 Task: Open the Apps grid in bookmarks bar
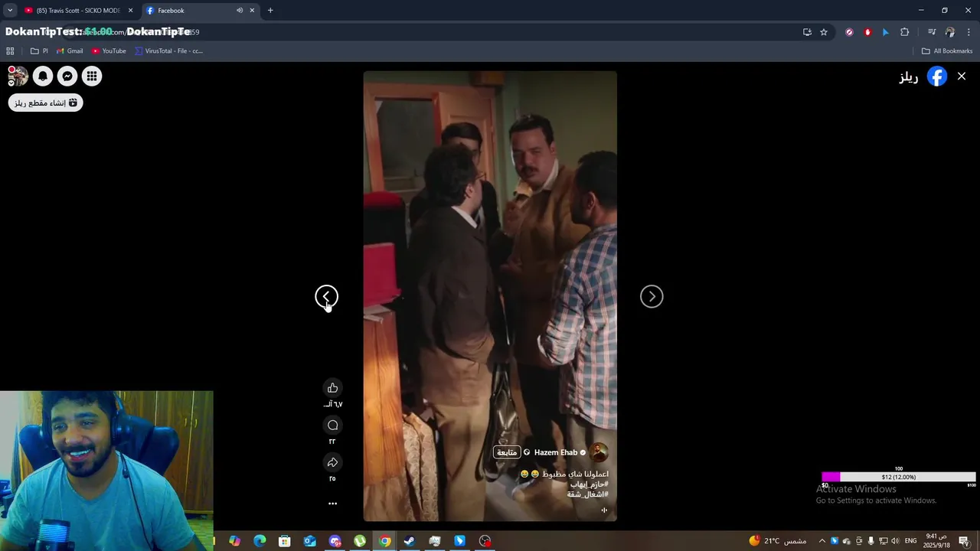pos(10,51)
